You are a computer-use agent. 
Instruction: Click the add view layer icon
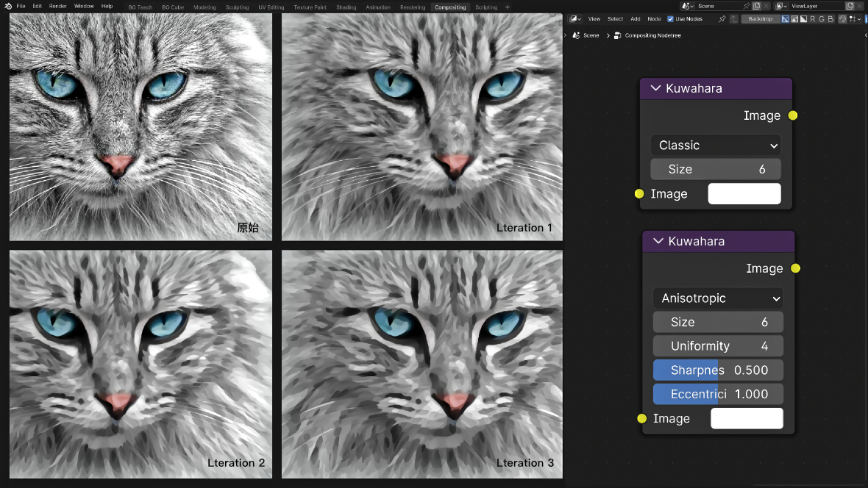[850, 6]
